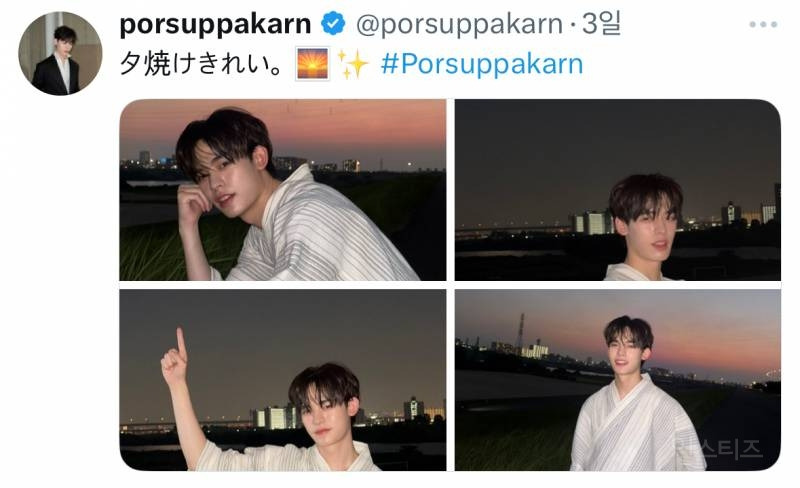Click the 3일 timestamp of the tweet
The width and height of the screenshot is (800, 488).
coord(602,23)
